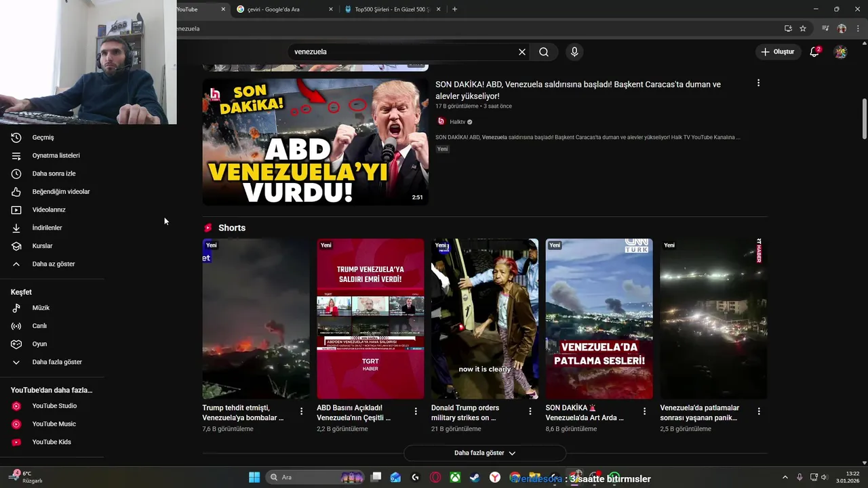This screenshot has width=868, height=488.
Task: Open Steam from taskbar
Action: coord(475,477)
